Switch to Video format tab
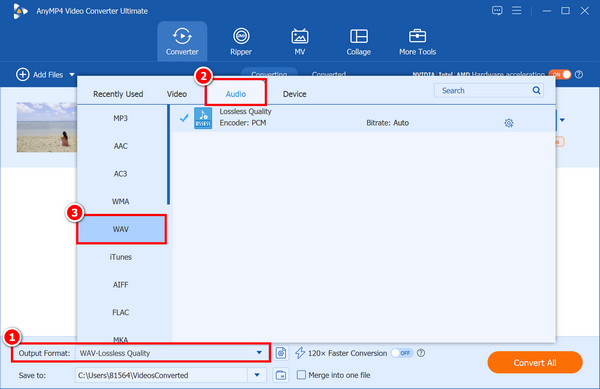The image size is (600, 389). pos(177,94)
